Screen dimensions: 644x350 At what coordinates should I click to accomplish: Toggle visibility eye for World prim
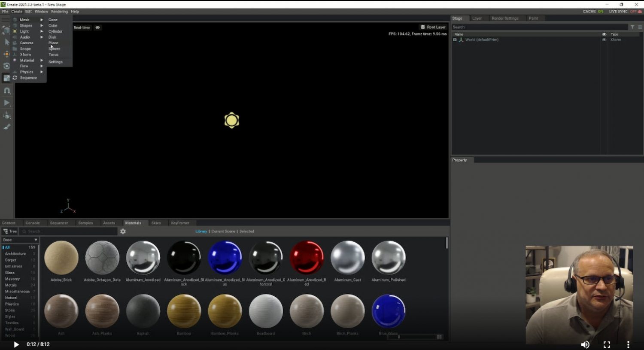(604, 40)
